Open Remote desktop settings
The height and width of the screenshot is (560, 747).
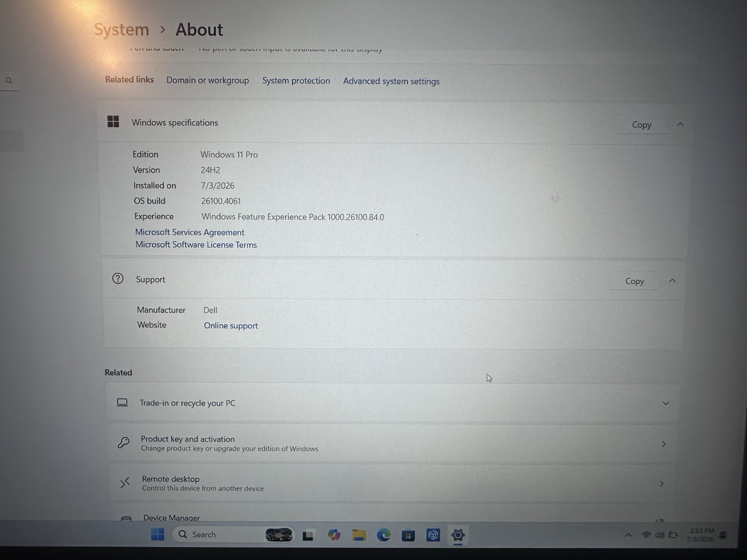tap(392, 483)
